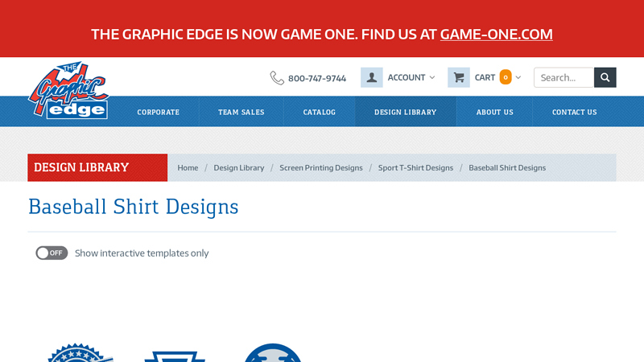Image resolution: width=644 pixels, height=362 pixels.
Task: Click The Graphic Edge logo
Action: 68,90
